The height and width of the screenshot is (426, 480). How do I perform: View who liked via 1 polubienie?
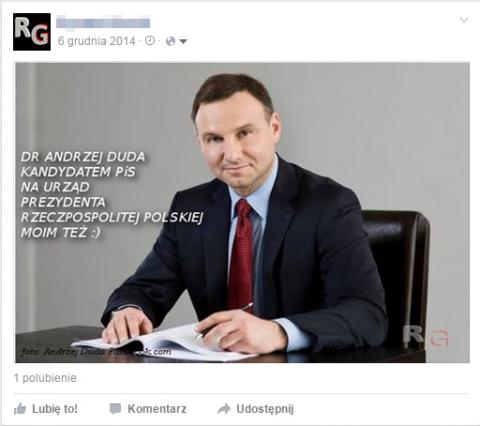point(45,378)
